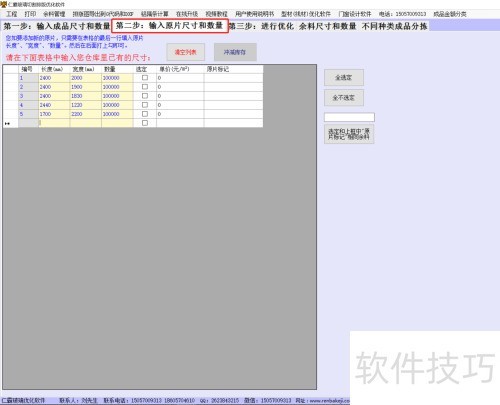Screen dimensions: 500x405
Task: Tick the 选定 checkbox for the 2400x1900 sheet
Action: click(145, 87)
